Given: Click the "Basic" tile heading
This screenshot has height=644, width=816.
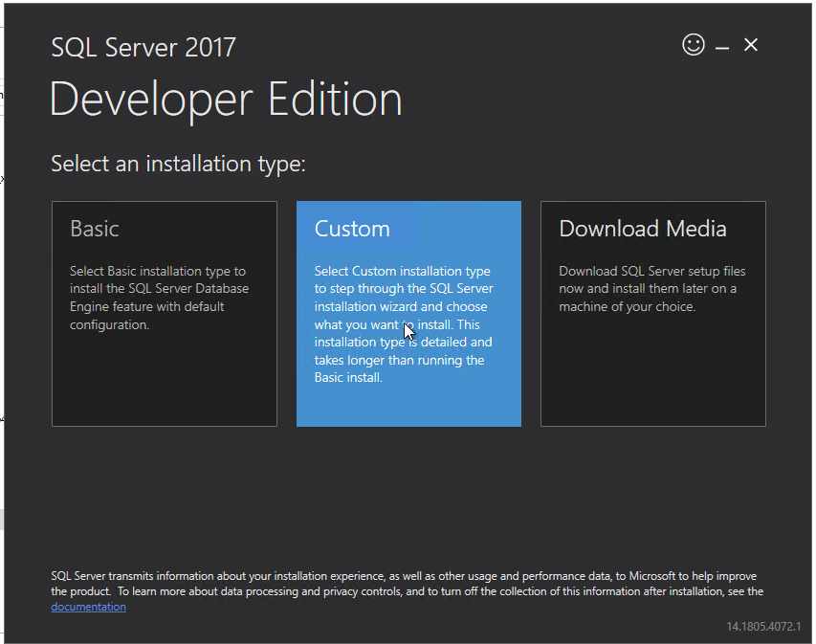Looking at the screenshot, I should click(95, 229).
